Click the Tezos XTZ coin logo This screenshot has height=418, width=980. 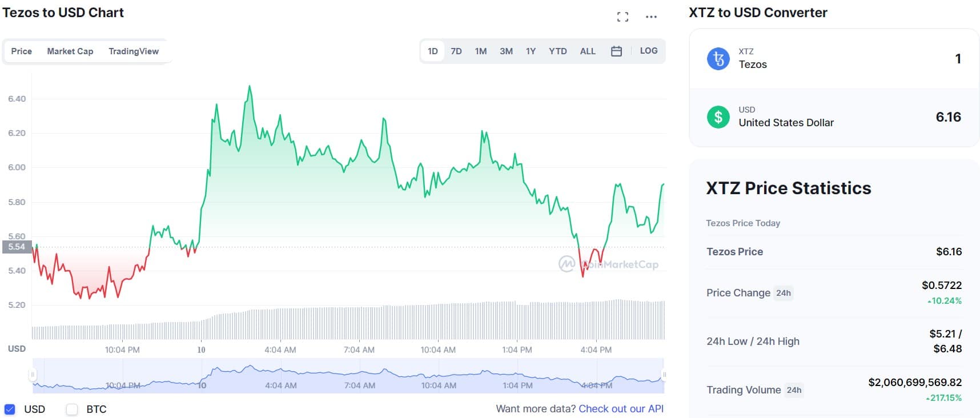pyautogui.click(x=718, y=59)
